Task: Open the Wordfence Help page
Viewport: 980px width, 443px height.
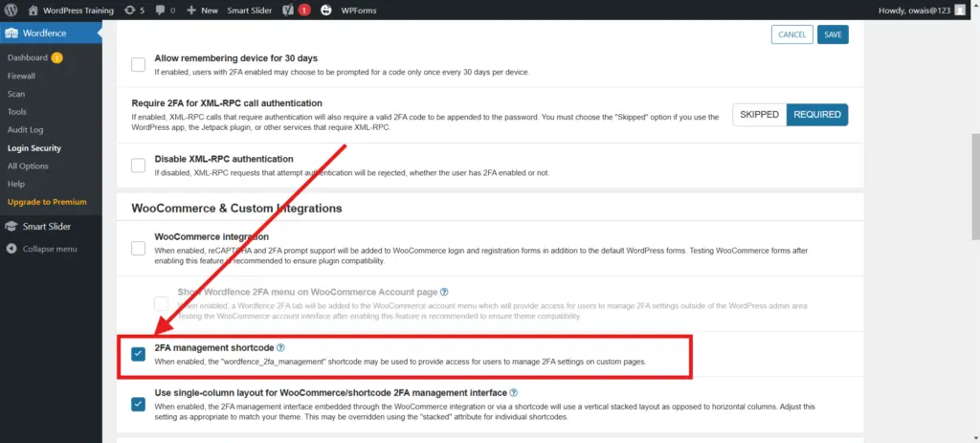Action: (16, 185)
